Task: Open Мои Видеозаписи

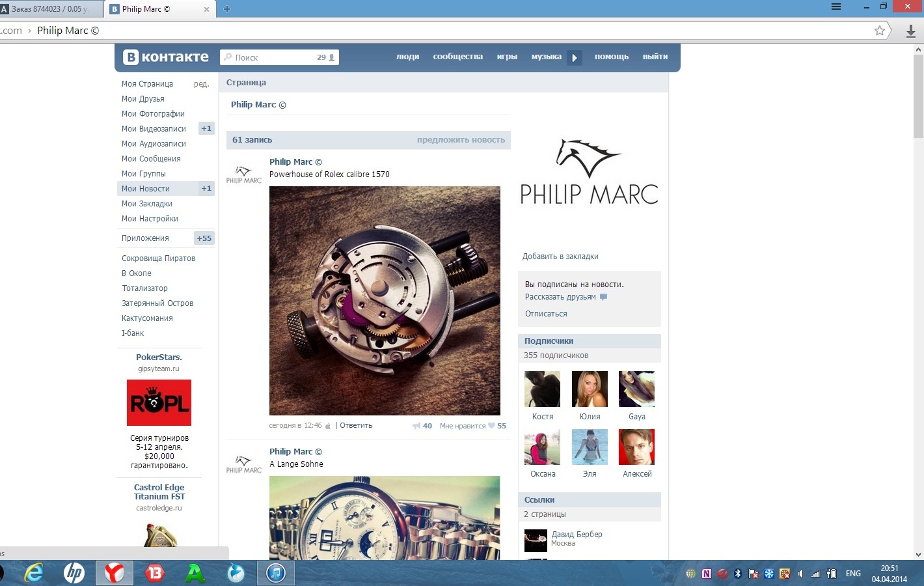Action: click(x=154, y=129)
